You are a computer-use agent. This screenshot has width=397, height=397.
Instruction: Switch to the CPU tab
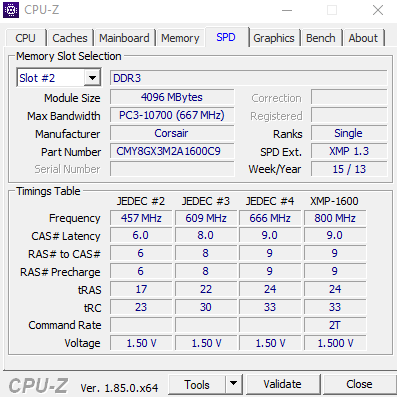(x=25, y=38)
